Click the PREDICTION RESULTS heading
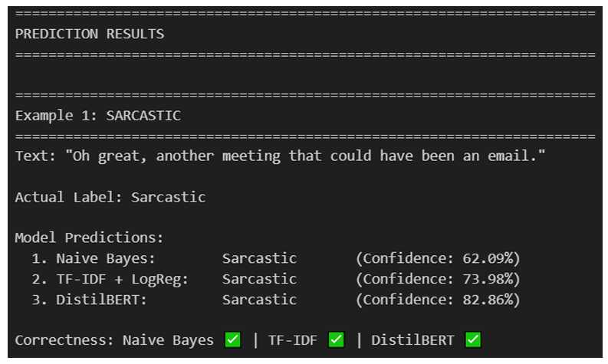Image resolution: width=608 pixels, height=364 pixels. (89, 34)
